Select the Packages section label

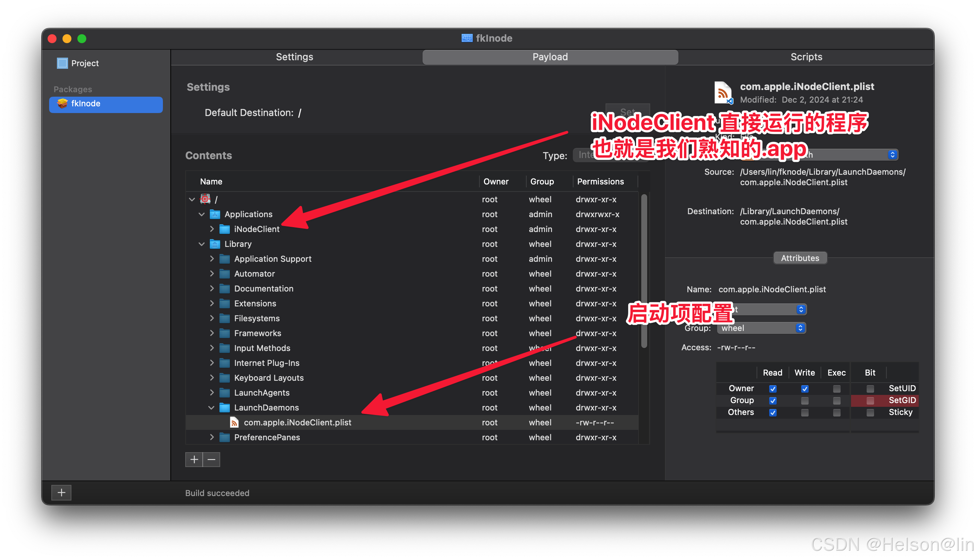(73, 89)
